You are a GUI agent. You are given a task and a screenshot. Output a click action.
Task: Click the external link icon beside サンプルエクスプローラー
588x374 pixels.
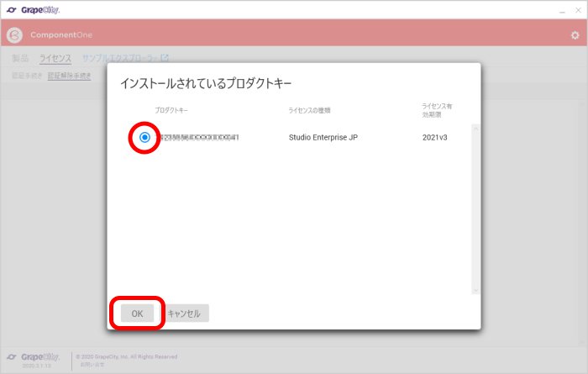[165, 58]
